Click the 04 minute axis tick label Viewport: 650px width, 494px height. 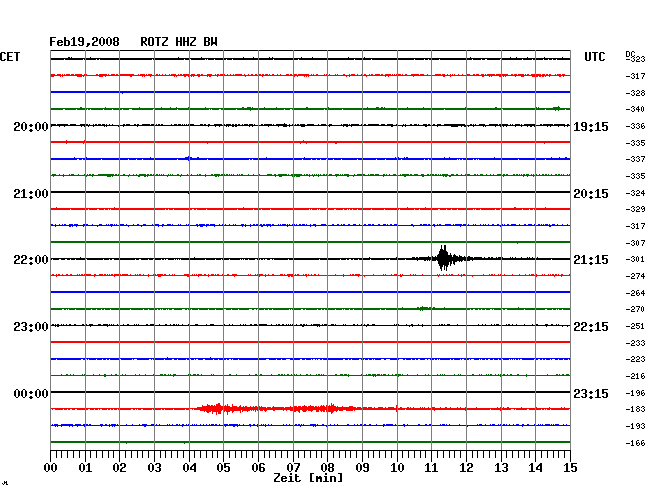click(x=189, y=468)
